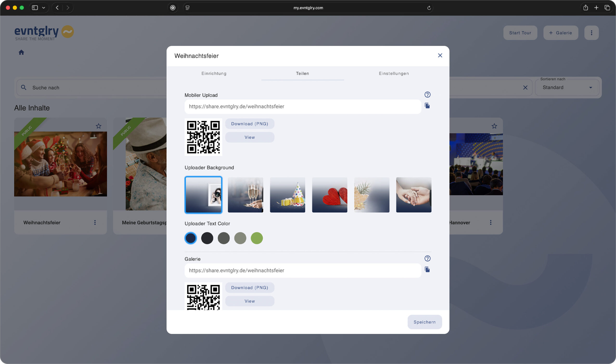Open Weihnachtsfeier card three-dot menu
Viewport: 616px width, 364px height.
(x=95, y=222)
